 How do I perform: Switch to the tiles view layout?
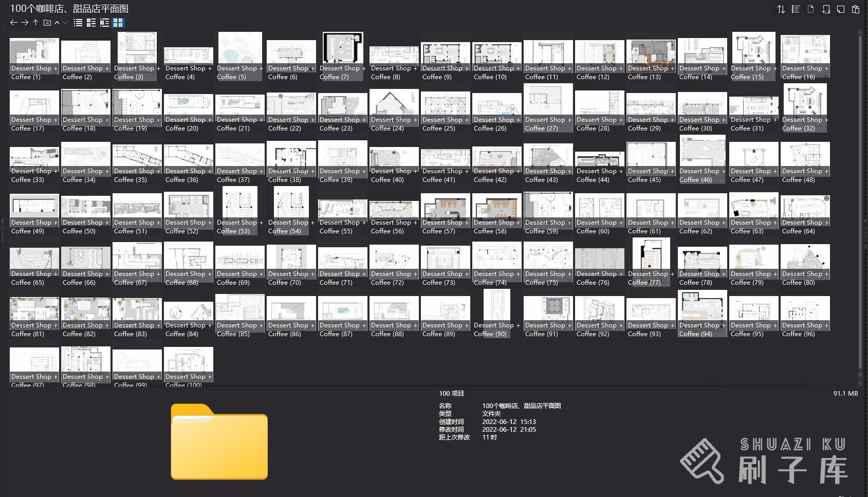pos(104,23)
